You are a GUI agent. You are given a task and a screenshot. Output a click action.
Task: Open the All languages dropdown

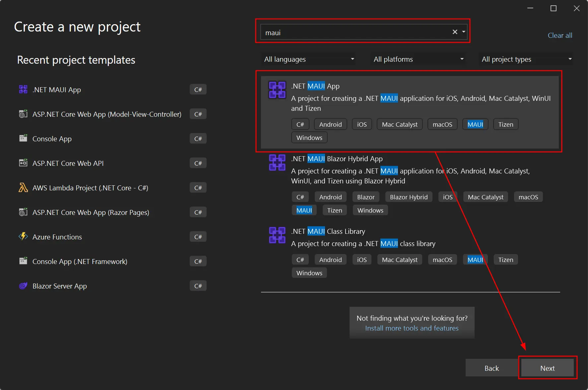point(308,59)
